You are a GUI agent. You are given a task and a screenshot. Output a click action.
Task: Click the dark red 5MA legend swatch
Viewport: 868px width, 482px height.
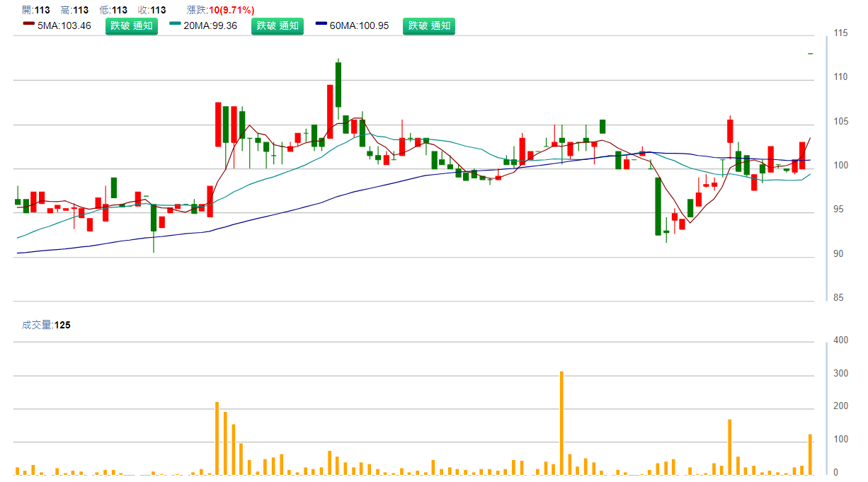(28, 24)
